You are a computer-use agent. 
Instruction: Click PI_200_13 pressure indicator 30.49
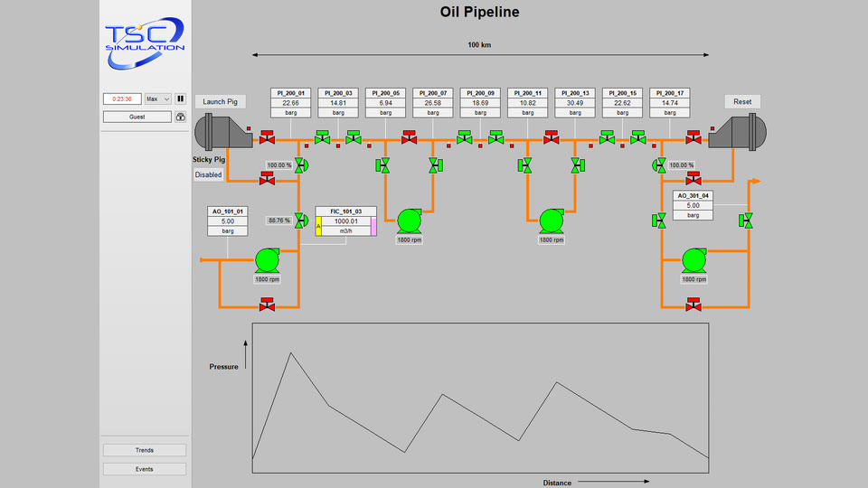pos(575,103)
